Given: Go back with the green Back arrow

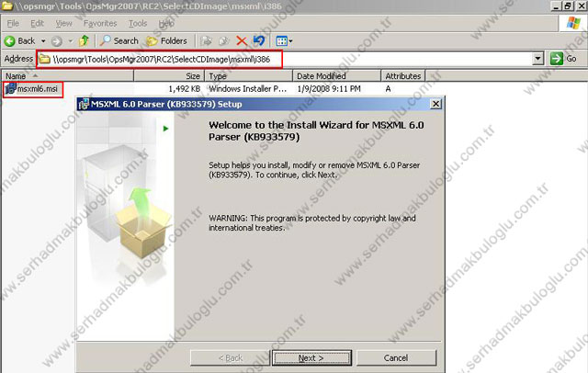Looking at the screenshot, I should pyautogui.click(x=19, y=40).
